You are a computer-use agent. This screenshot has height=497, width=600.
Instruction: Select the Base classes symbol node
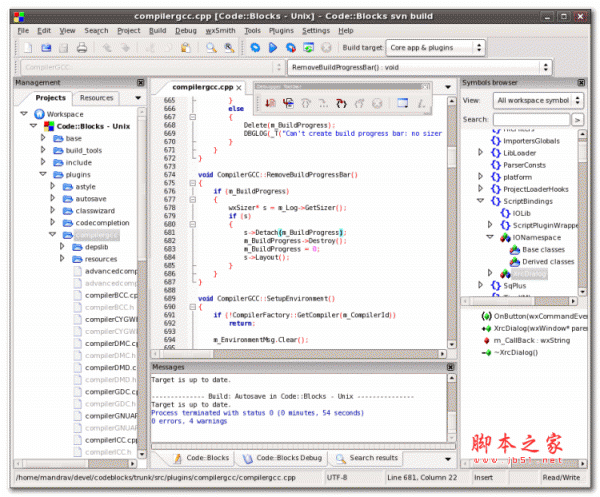coord(543,249)
